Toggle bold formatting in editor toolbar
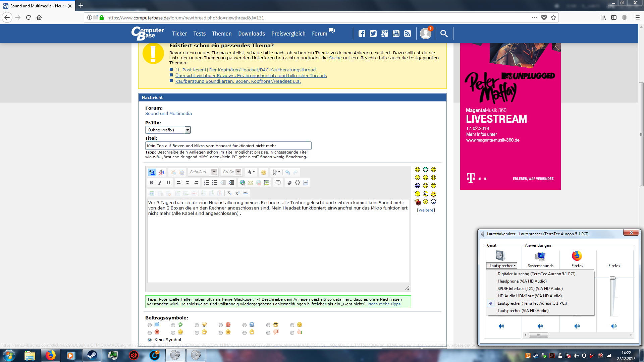This screenshot has width=644, height=362. (x=152, y=183)
